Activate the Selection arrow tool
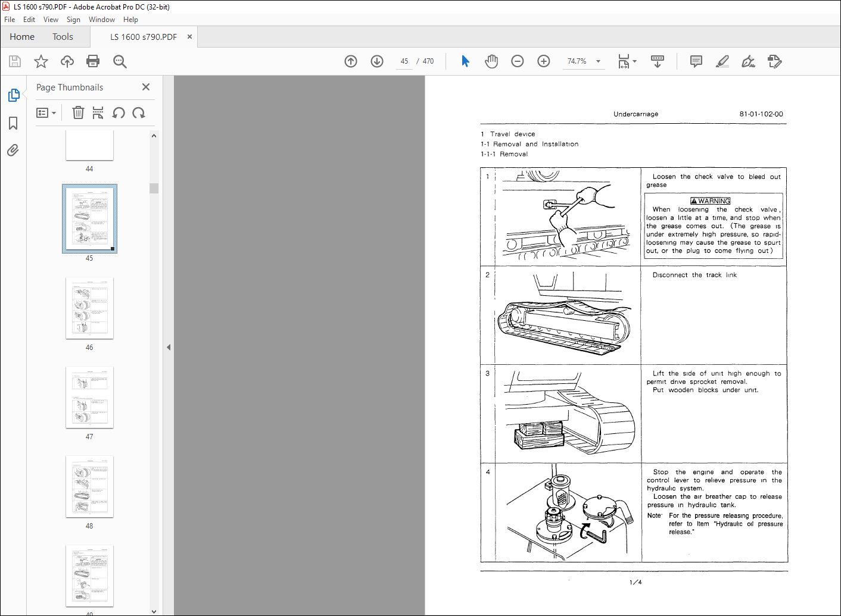The width and height of the screenshot is (841, 616). tap(465, 61)
